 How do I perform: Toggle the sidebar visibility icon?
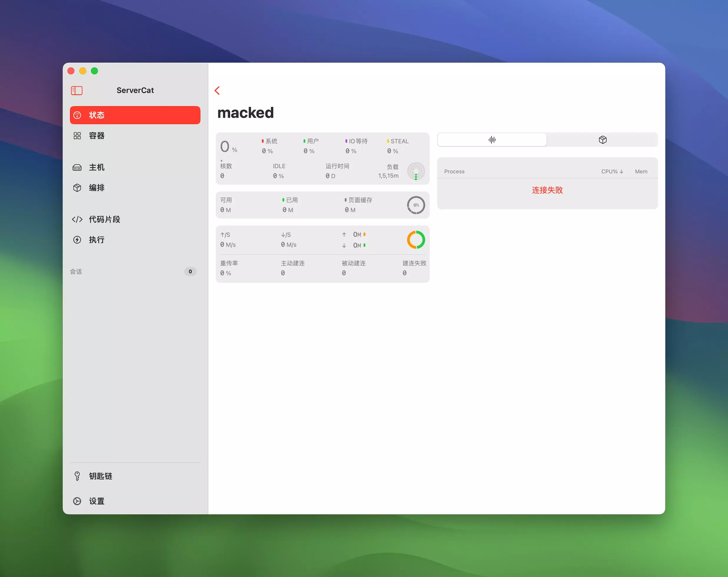tap(77, 90)
